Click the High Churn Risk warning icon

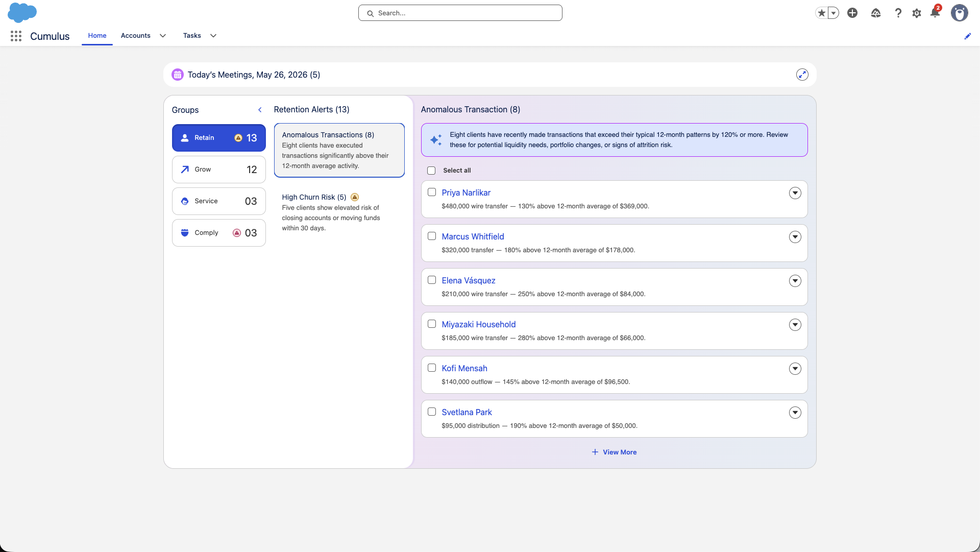coord(355,197)
